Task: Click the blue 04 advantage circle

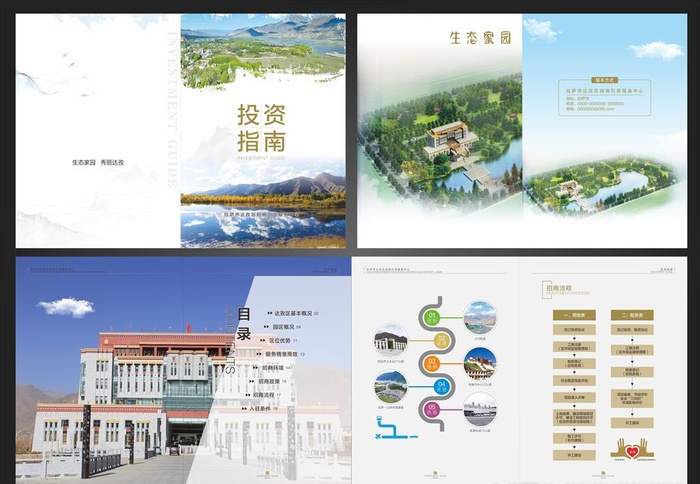Action: point(442,386)
